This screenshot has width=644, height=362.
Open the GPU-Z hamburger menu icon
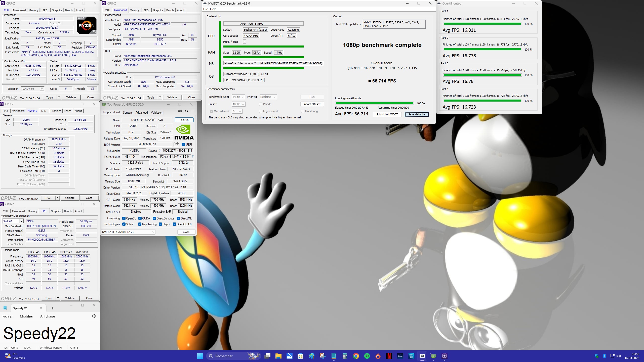click(193, 111)
